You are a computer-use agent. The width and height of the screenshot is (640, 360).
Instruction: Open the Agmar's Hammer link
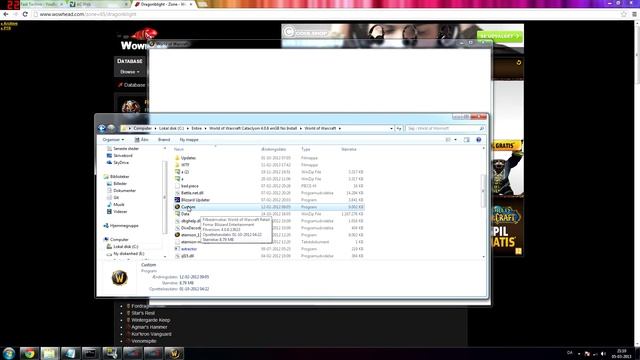(149, 327)
